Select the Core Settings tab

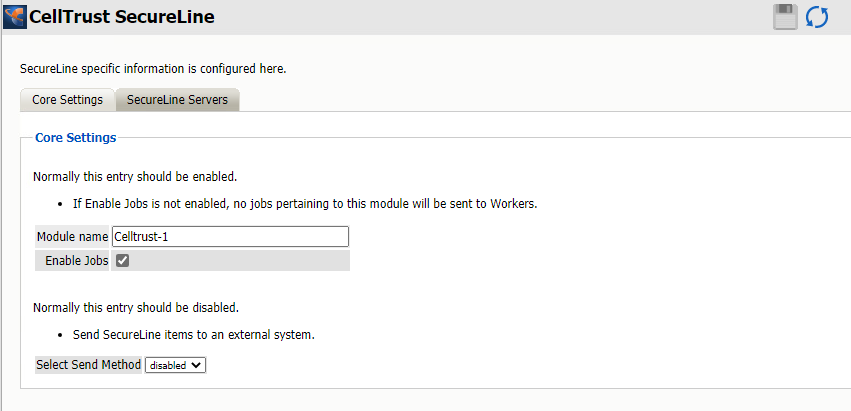click(x=67, y=100)
